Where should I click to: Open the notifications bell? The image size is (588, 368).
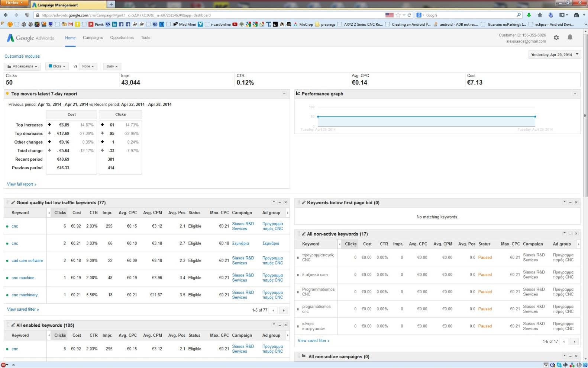570,37
